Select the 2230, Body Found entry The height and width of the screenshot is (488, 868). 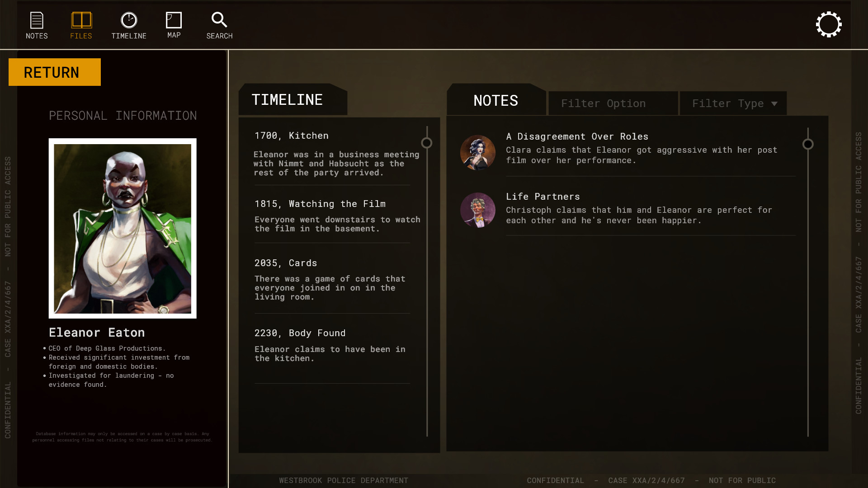click(x=300, y=333)
